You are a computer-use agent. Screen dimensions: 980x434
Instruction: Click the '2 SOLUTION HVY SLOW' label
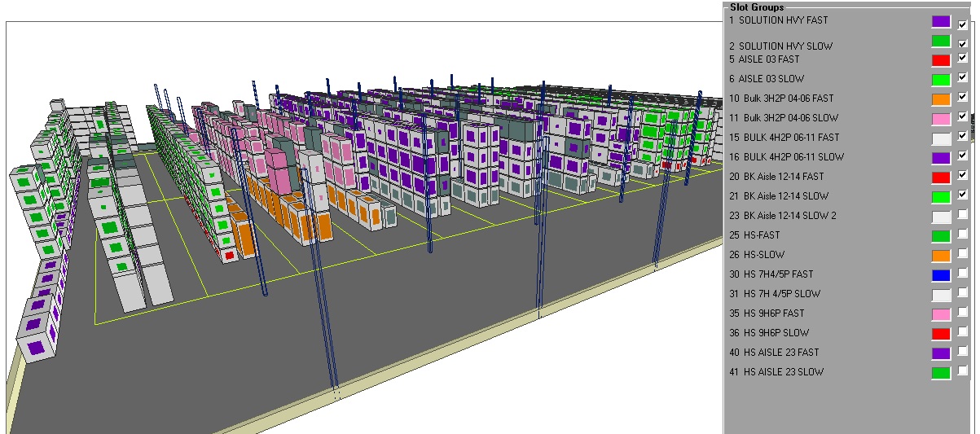781,46
